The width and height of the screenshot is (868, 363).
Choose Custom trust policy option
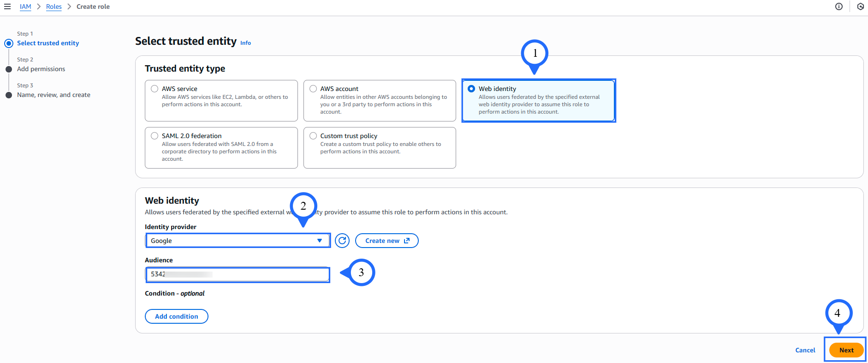[313, 136]
